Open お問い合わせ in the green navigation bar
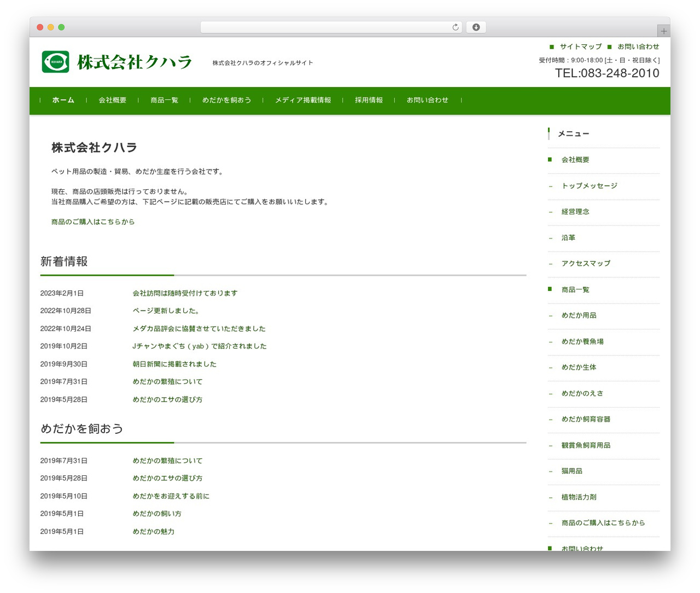The image size is (700, 593). 428,100
